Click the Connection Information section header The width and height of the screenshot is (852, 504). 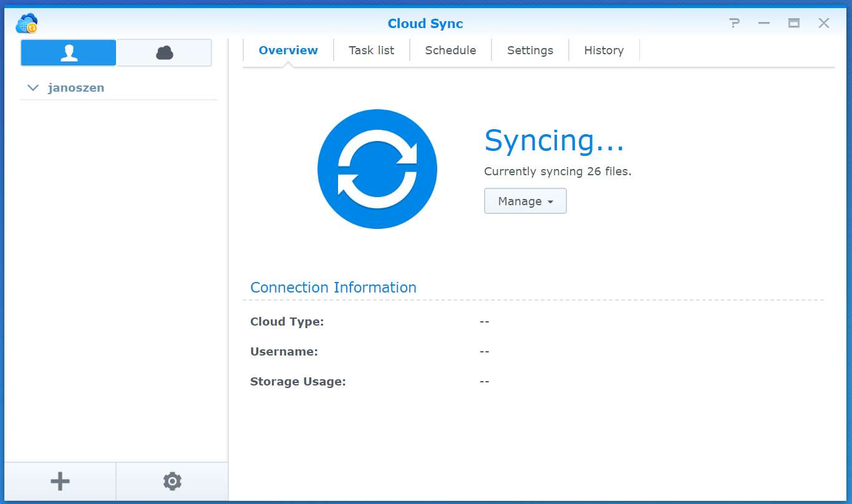tap(333, 288)
